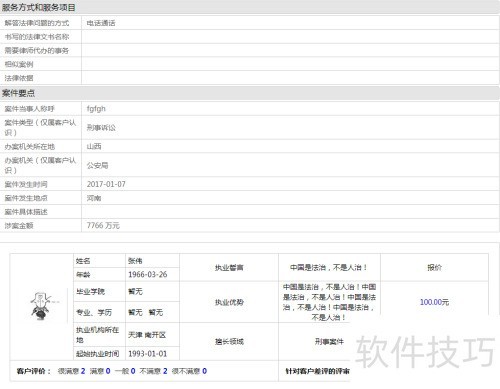500x389 pixels.
Task: Click the 解答法律问题的方式 label
Action: (x=37, y=23)
